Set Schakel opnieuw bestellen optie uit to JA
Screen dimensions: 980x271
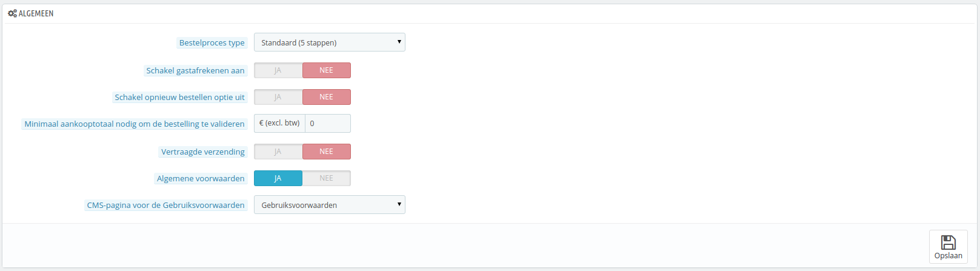[278, 97]
